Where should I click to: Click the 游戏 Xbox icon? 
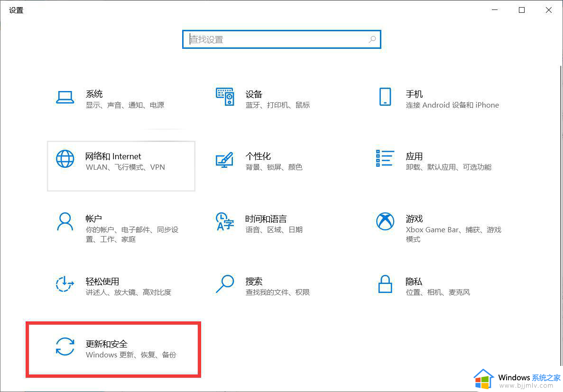tap(385, 221)
